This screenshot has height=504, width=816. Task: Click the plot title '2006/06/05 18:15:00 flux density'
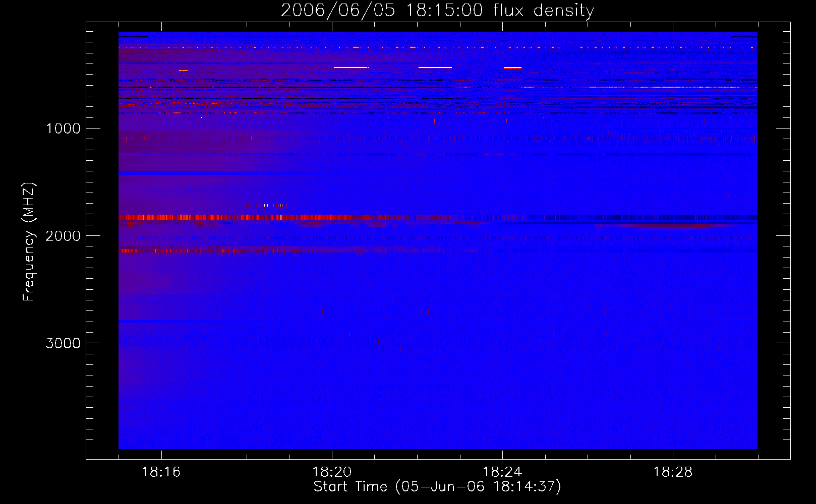[x=437, y=11]
